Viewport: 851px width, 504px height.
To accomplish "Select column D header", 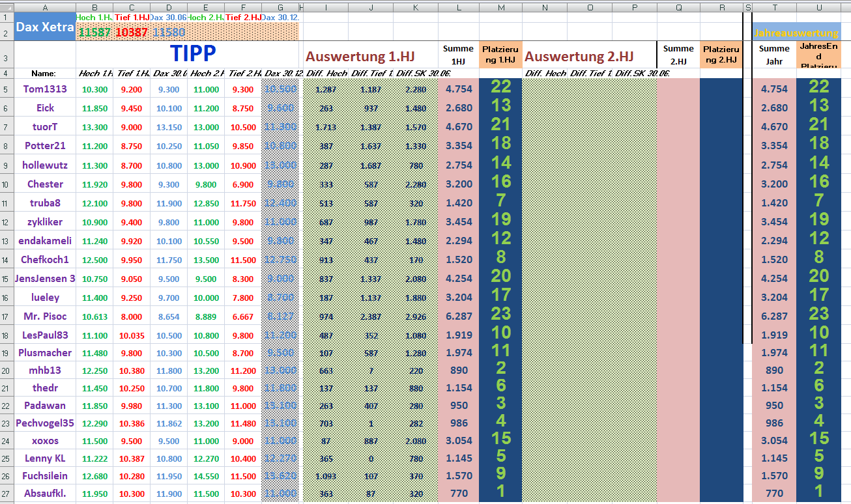I will pos(169,7).
